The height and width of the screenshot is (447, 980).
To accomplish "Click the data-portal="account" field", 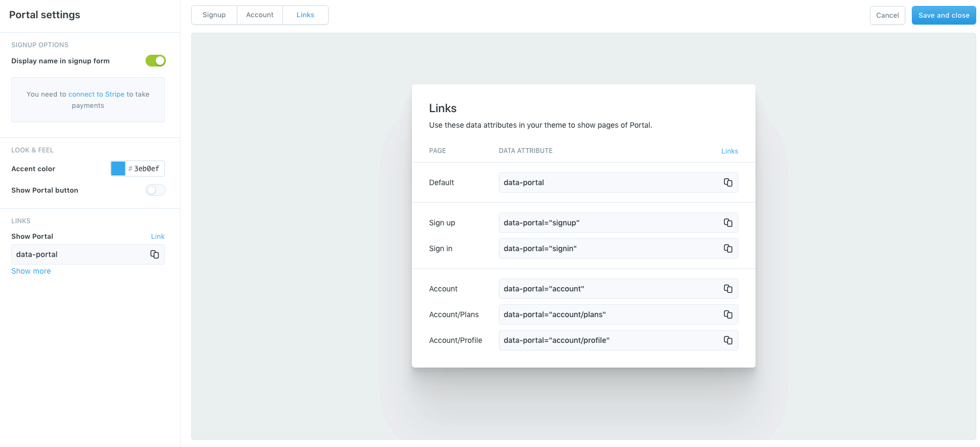I will point(618,289).
